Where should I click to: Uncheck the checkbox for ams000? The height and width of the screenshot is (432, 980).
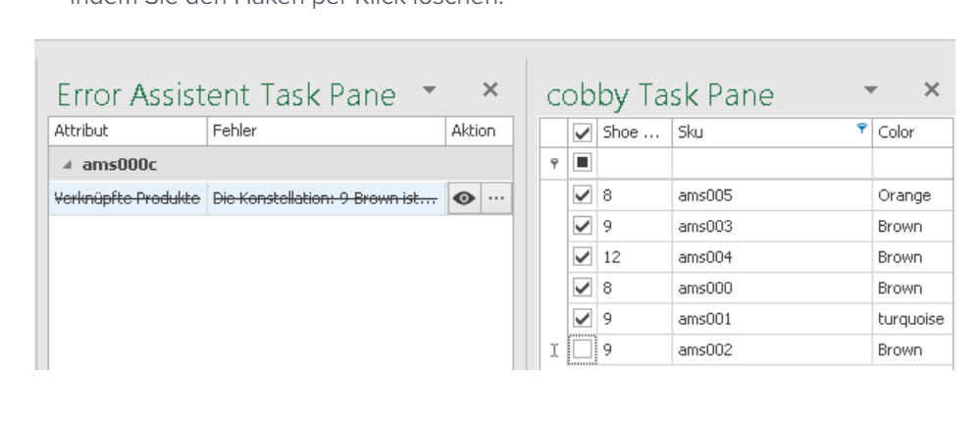click(x=582, y=288)
